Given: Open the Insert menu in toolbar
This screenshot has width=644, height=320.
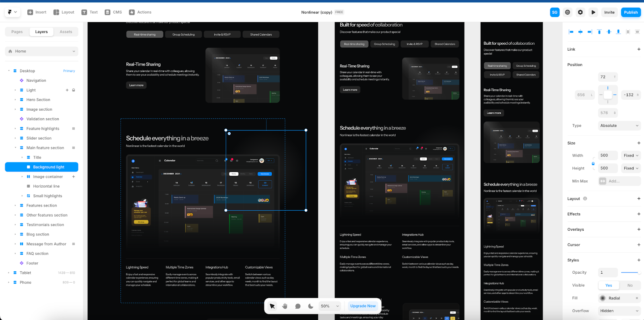Looking at the screenshot, I should click(37, 12).
